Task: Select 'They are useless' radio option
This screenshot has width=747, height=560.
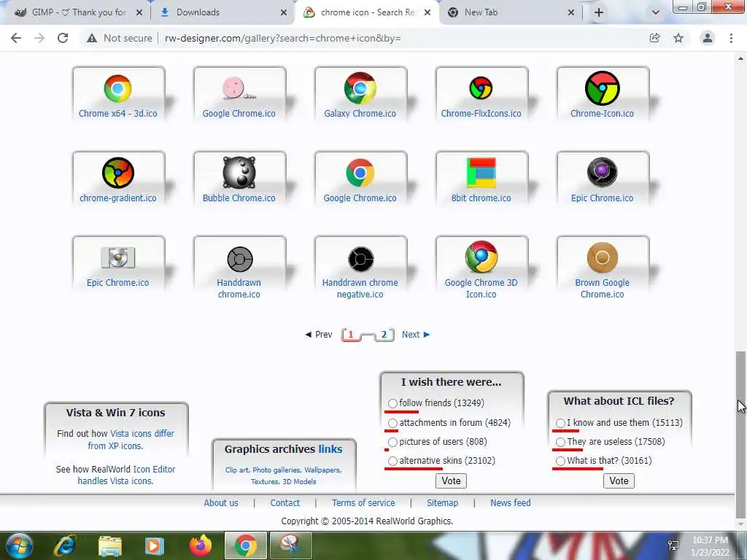Action: click(x=560, y=442)
